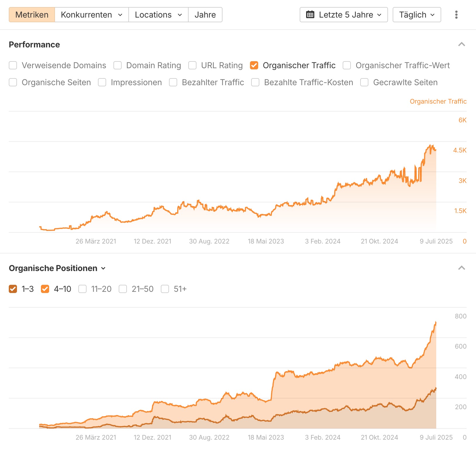Uncheck the Organischer Traffic checkbox

[x=254, y=65]
